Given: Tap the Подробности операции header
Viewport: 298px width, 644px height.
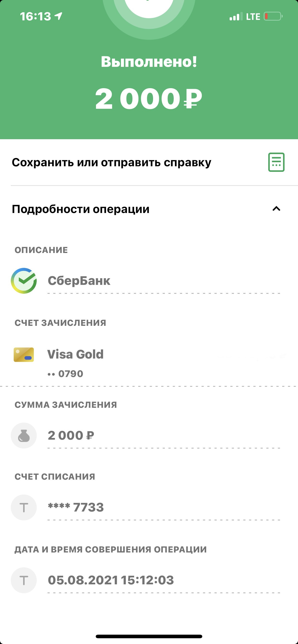Looking at the screenshot, I should click(x=81, y=209).
